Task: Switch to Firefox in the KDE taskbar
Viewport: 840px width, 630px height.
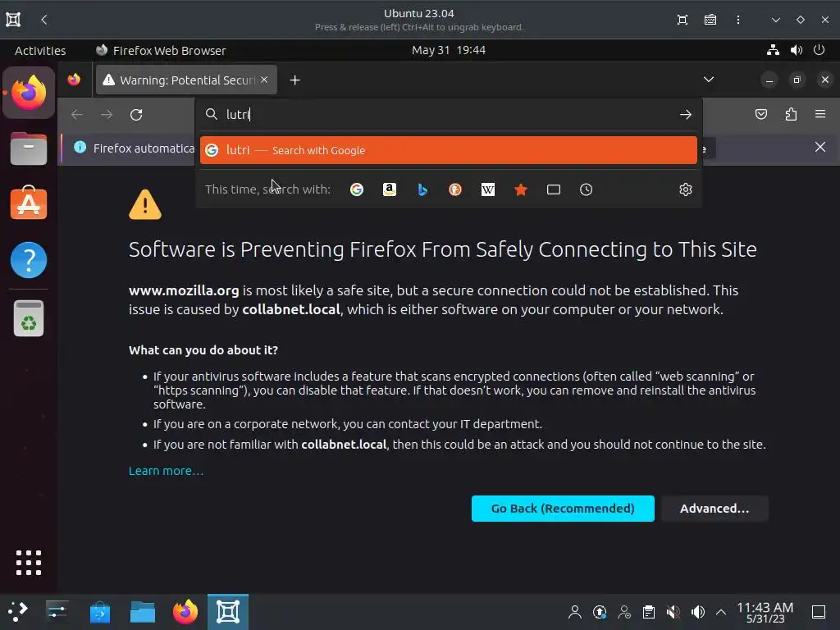Action: pos(185,611)
